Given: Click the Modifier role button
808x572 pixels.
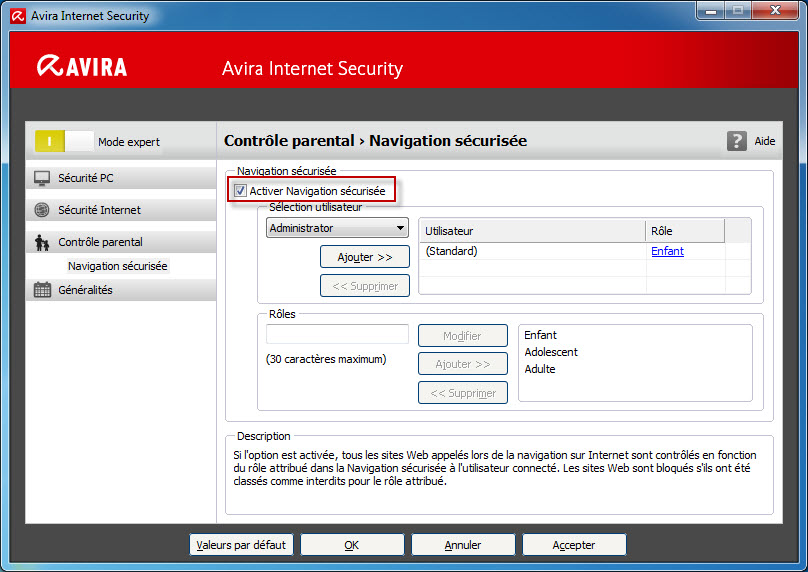Looking at the screenshot, I should point(463,336).
